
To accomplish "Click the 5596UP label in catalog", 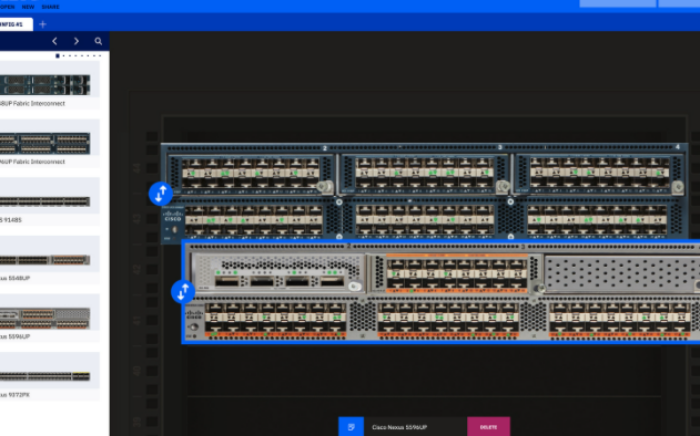I will pos(15,336).
